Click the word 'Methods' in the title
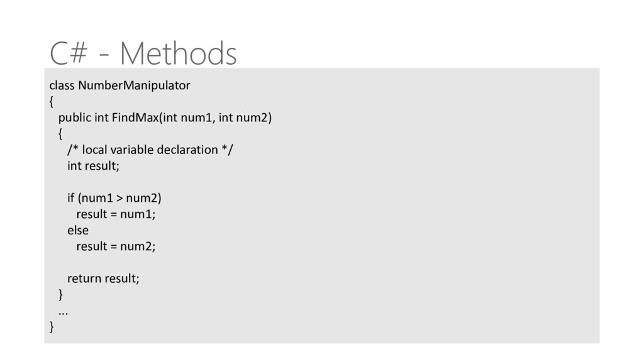 pos(178,53)
